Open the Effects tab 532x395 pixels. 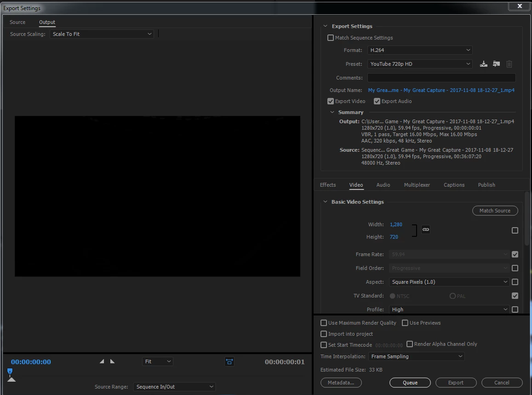click(328, 185)
